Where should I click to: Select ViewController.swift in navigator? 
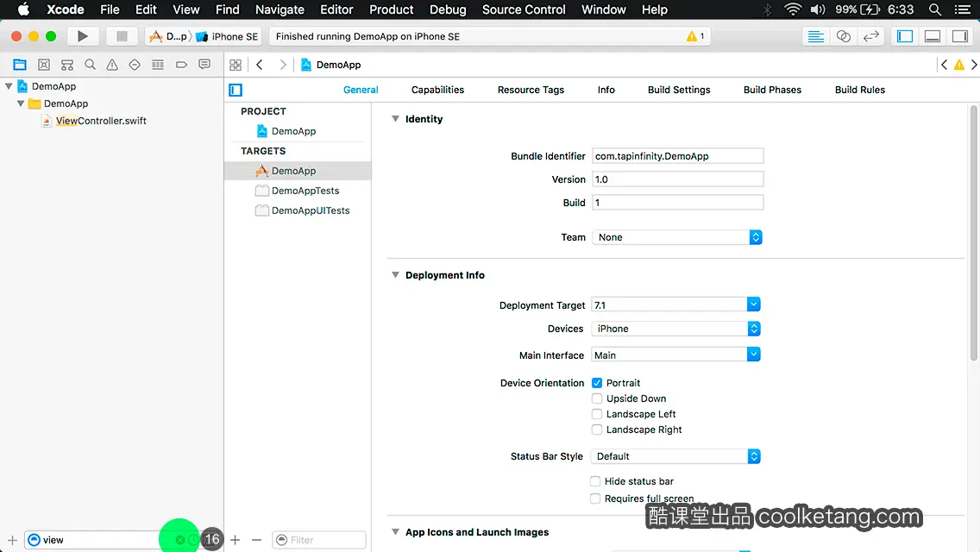click(101, 121)
